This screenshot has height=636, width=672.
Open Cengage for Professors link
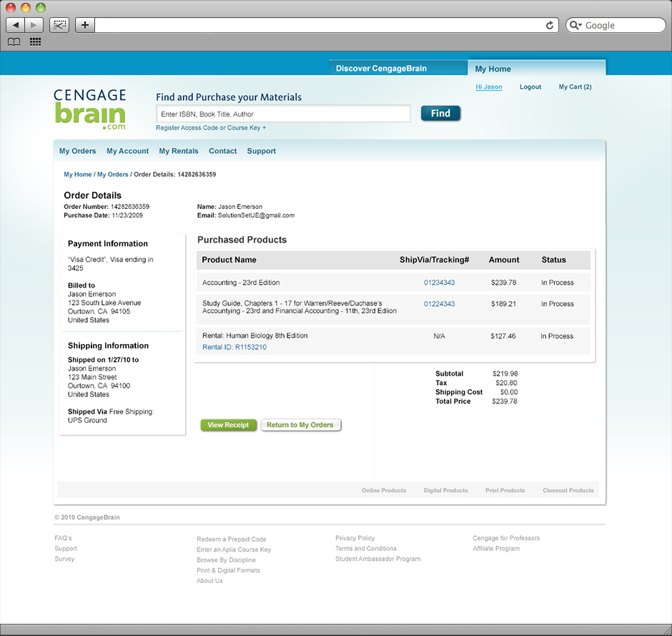[506, 538]
